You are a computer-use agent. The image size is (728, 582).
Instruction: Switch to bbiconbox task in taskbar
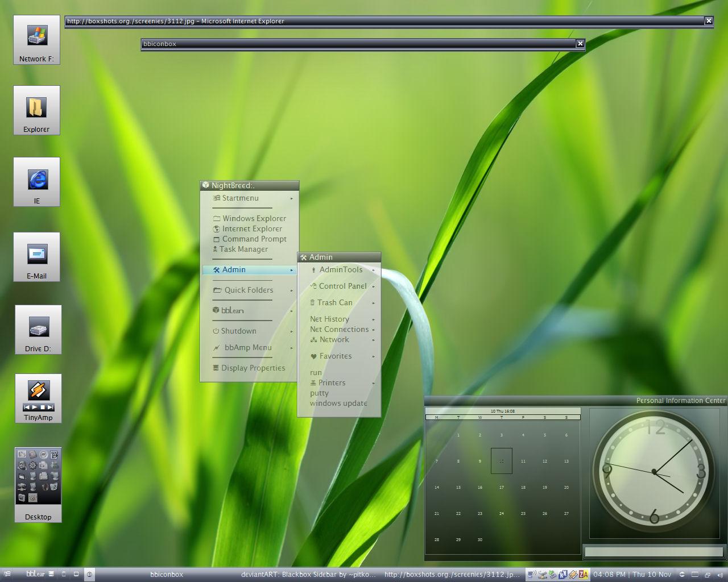pos(167,575)
